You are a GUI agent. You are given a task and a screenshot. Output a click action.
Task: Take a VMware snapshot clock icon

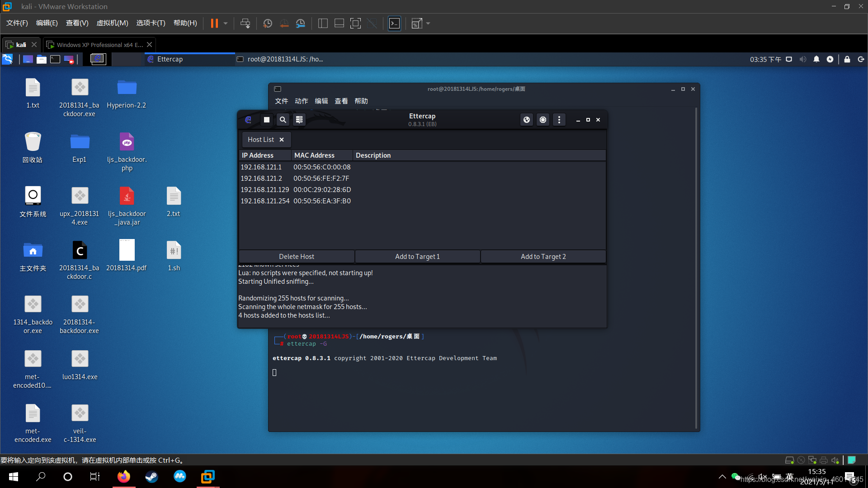(x=268, y=23)
